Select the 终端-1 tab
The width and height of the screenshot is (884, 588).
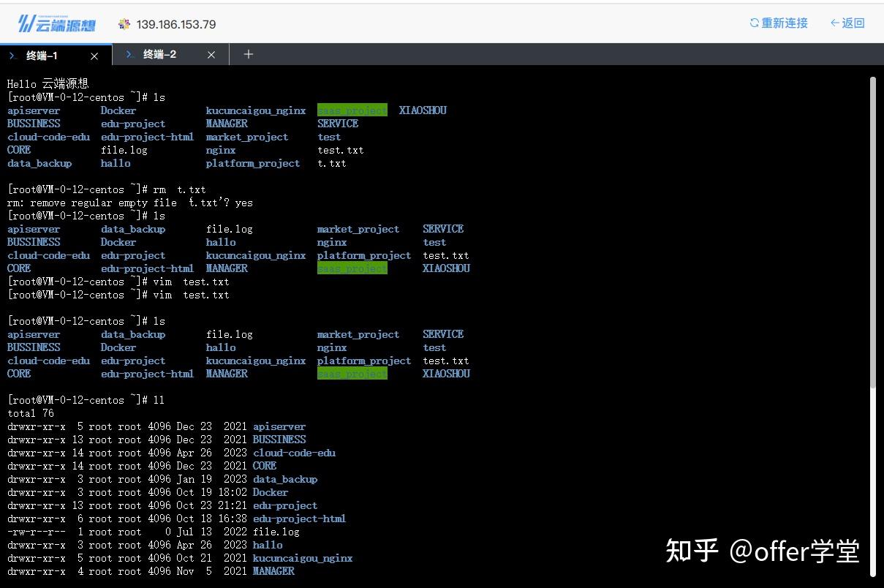(x=42, y=54)
